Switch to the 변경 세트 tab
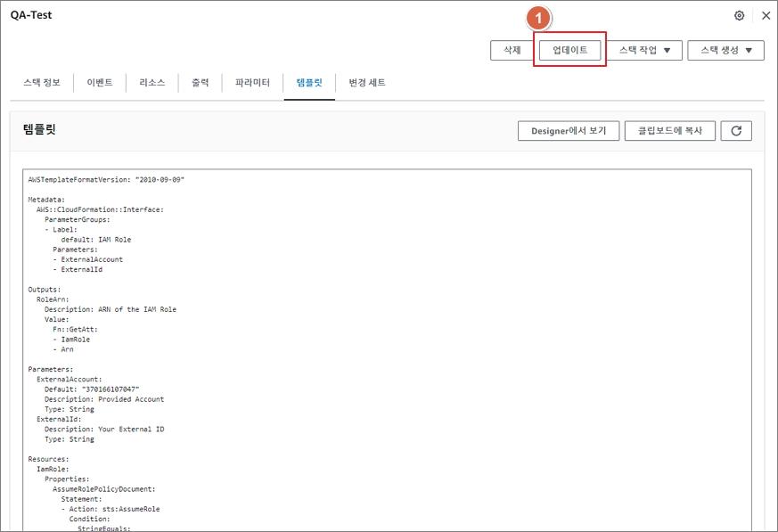Viewport: 778px width, 532px height. pyautogui.click(x=367, y=83)
